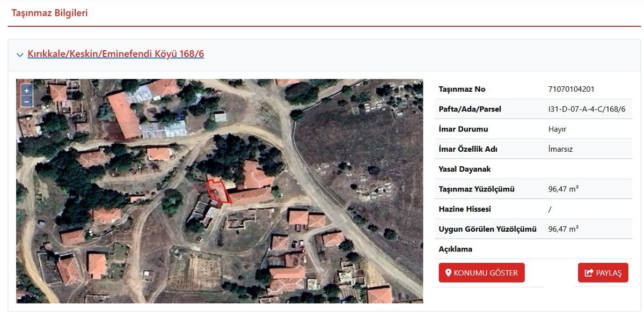Click the İmarsız zoning property value

coord(560,149)
